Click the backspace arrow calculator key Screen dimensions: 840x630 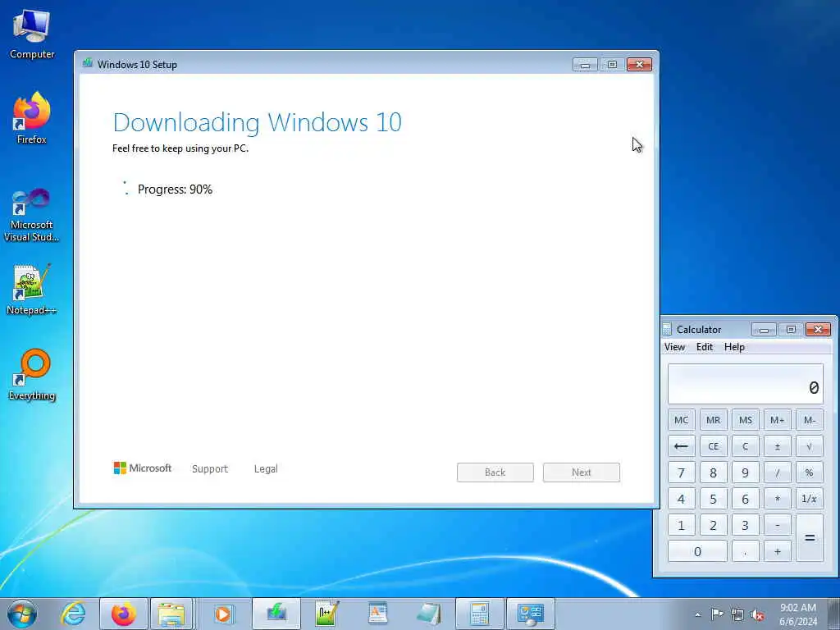(x=681, y=446)
